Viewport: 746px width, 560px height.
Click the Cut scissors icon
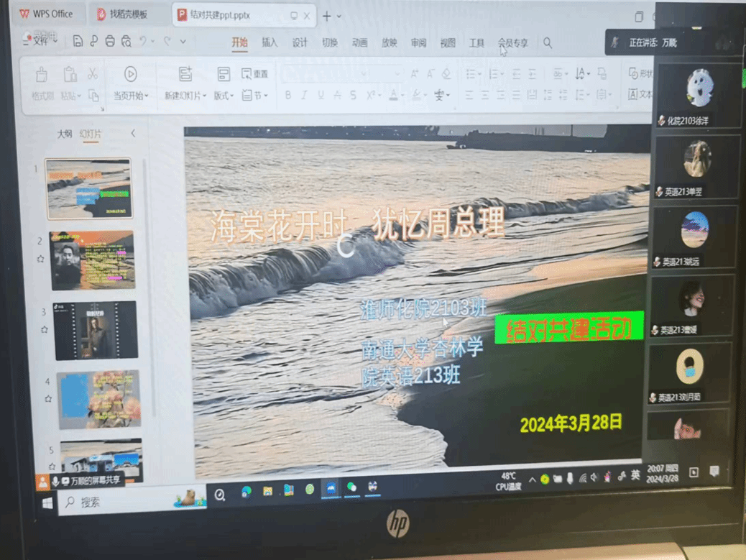coord(93,74)
